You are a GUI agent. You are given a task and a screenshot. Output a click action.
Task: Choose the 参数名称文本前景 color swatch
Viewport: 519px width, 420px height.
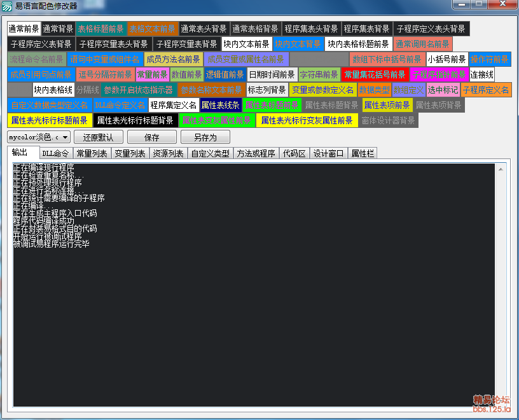pyautogui.click(x=212, y=90)
